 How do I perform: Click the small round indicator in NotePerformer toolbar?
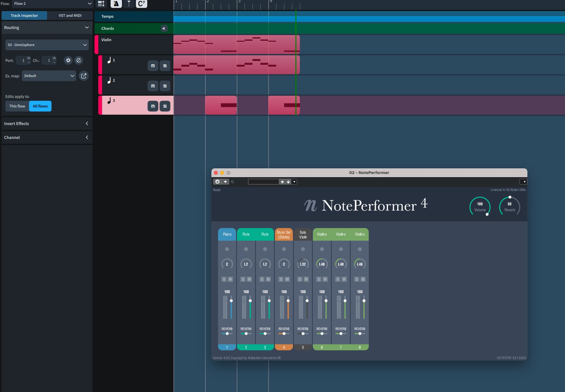tap(233, 182)
